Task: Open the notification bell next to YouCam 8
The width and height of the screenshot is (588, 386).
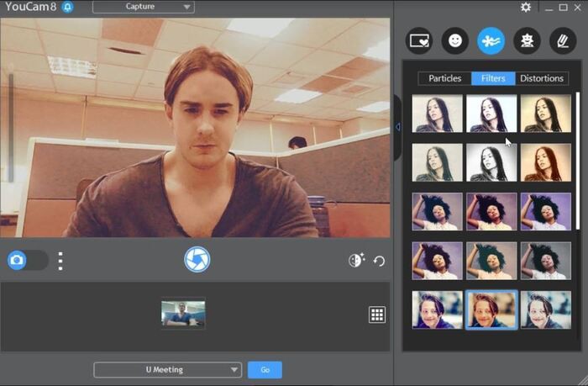Action: tap(67, 8)
